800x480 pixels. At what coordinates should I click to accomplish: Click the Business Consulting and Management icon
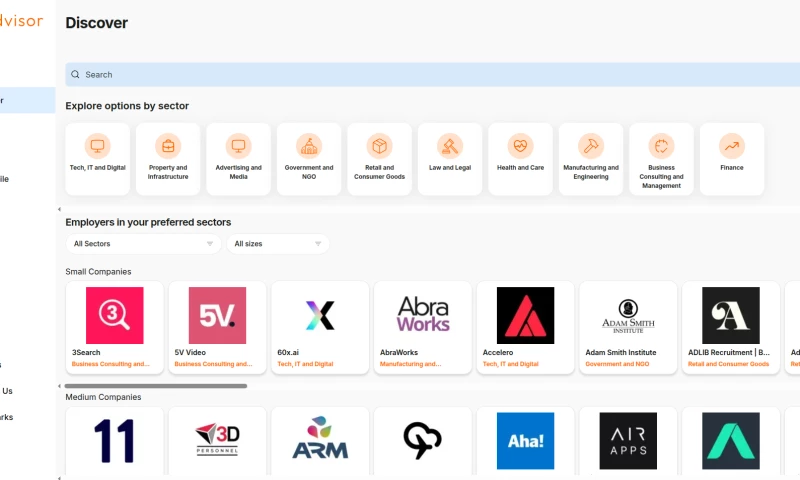(661, 146)
